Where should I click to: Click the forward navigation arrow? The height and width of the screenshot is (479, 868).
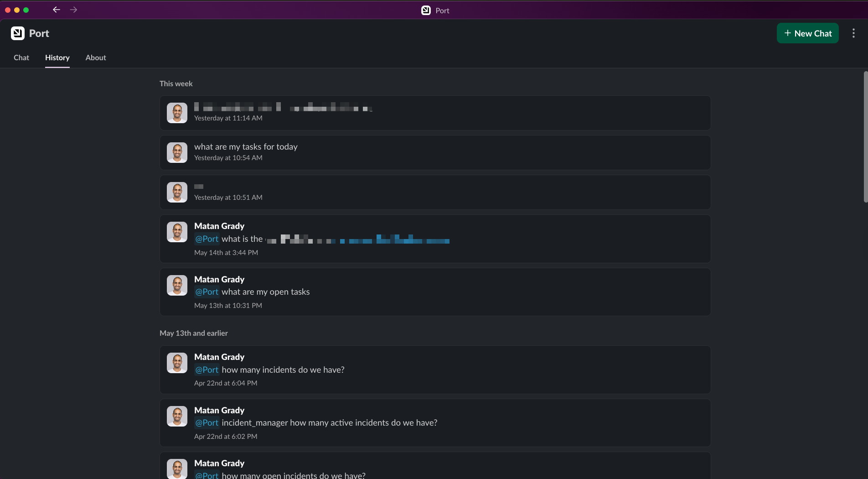73,10
